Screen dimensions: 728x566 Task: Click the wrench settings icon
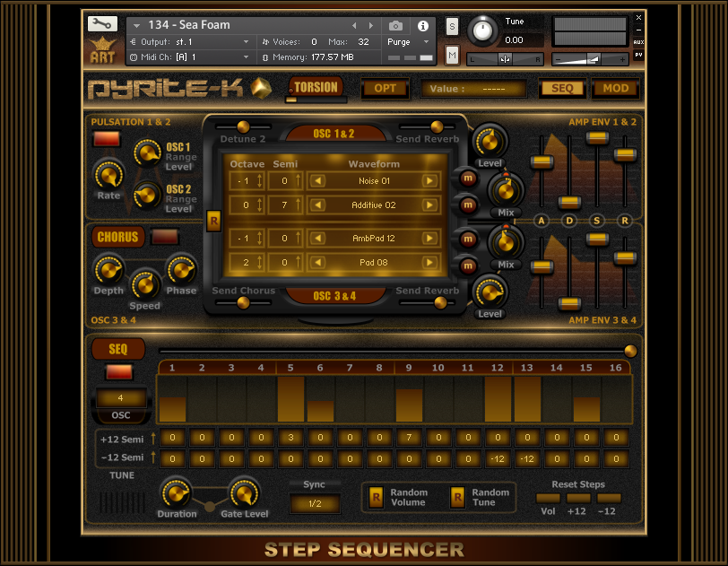click(x=102, y=24)
